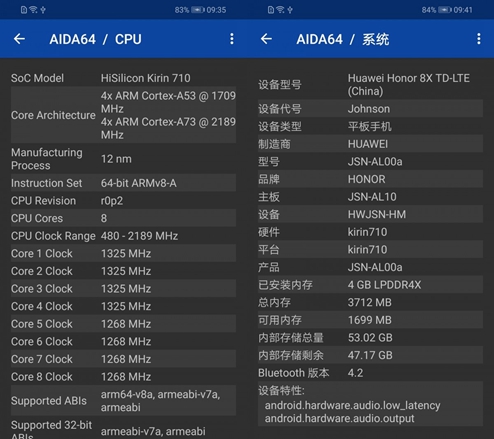Tap the 设备特性 heading
Image resolution: width=494 pixels, height=439 pixels.
[281, 390]
